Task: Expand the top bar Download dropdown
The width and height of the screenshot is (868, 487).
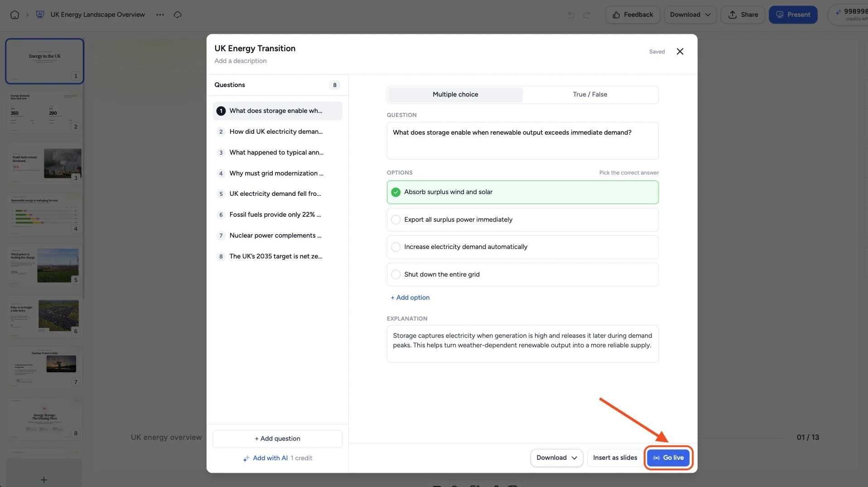Action: (690, 15)
